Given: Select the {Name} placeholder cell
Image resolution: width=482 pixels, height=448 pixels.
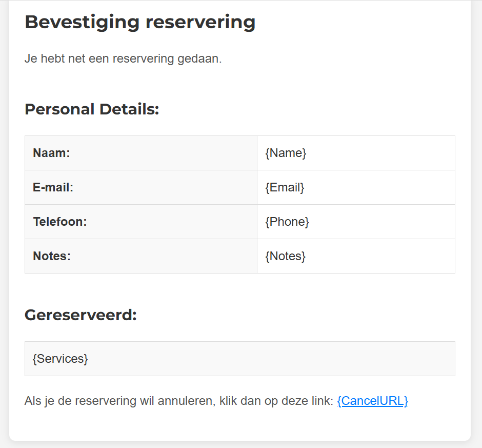Looking at the screenshot, I should point(356,153).
